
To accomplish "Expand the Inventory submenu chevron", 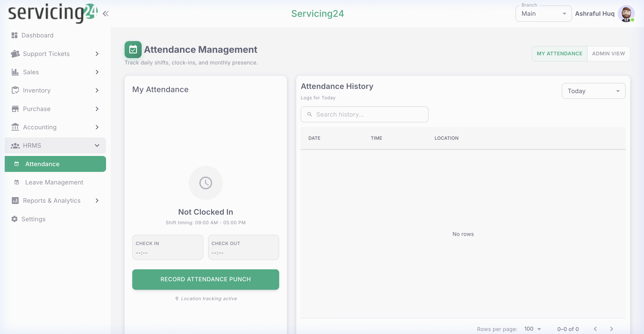I will point(97,90).
